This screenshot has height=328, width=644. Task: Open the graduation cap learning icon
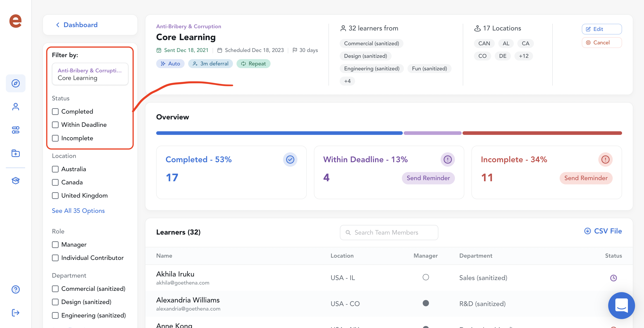[x=15, y=180]
